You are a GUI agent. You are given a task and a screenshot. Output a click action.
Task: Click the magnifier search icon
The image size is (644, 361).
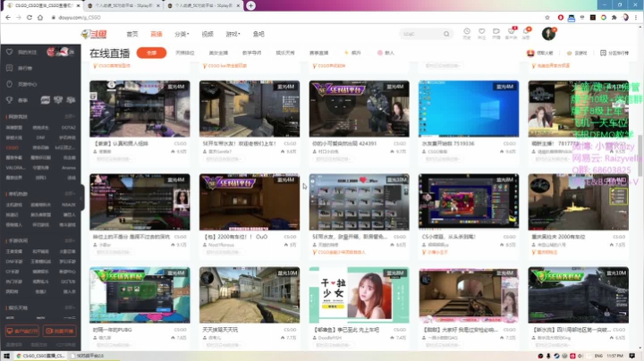point(446,34)
